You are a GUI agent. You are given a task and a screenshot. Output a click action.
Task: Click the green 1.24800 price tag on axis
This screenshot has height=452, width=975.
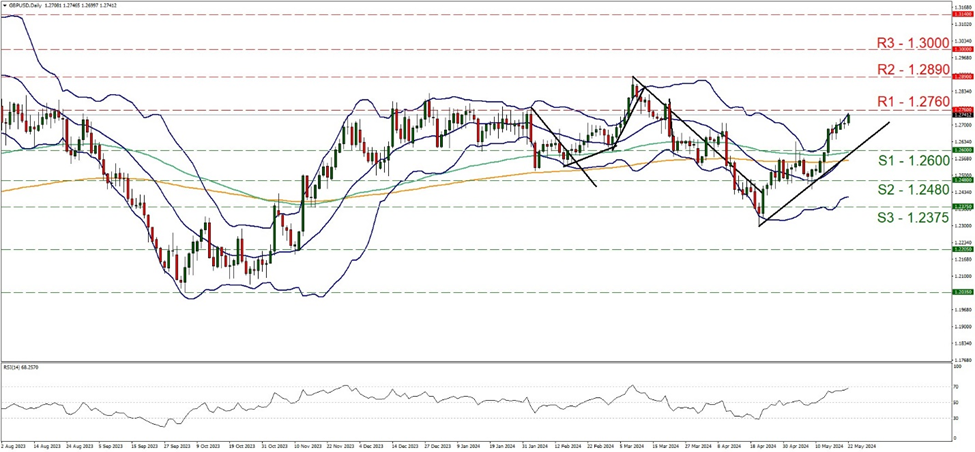(x=961, y=180)
